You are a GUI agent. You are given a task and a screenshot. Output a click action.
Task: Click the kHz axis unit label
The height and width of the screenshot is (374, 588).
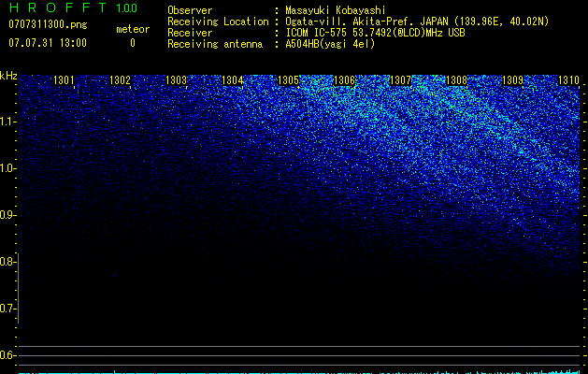8,76
